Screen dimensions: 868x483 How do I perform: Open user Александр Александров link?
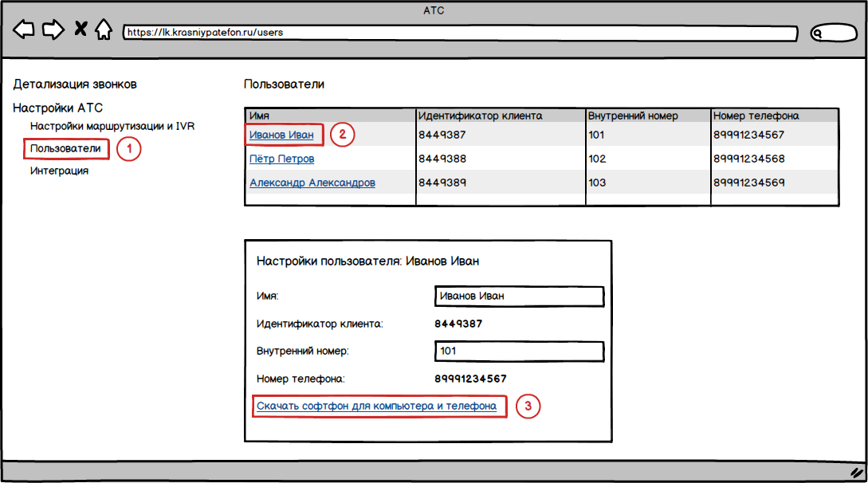click(312, 183)
